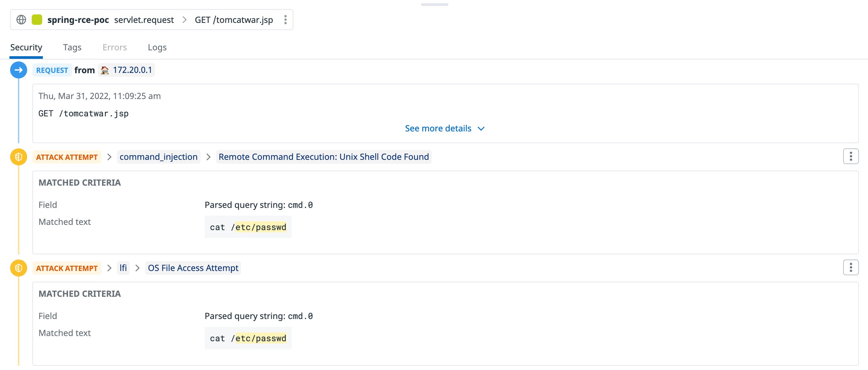Viewport: 868px width, 370px height.
Task: Click the lfi category link
Action: (123, 268)
